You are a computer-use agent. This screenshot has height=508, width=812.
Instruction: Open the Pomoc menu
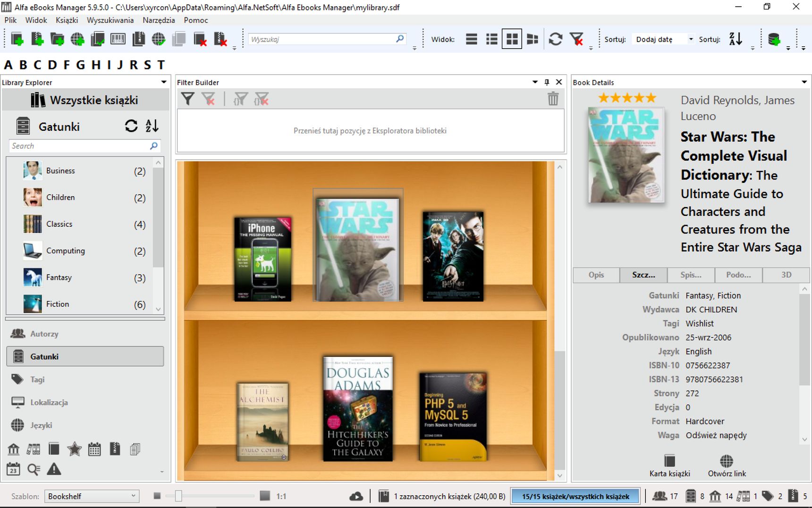[196, 20]
